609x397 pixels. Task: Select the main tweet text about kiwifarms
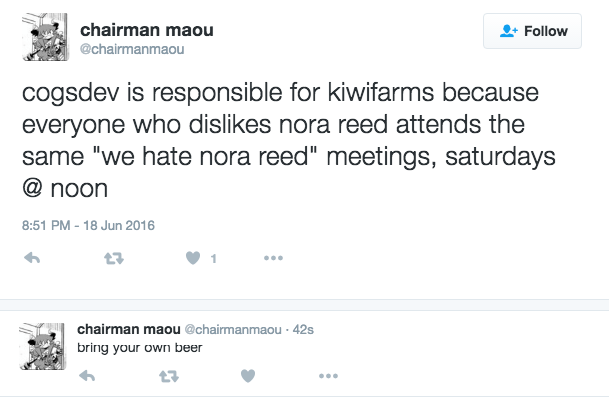coord(289,141)
